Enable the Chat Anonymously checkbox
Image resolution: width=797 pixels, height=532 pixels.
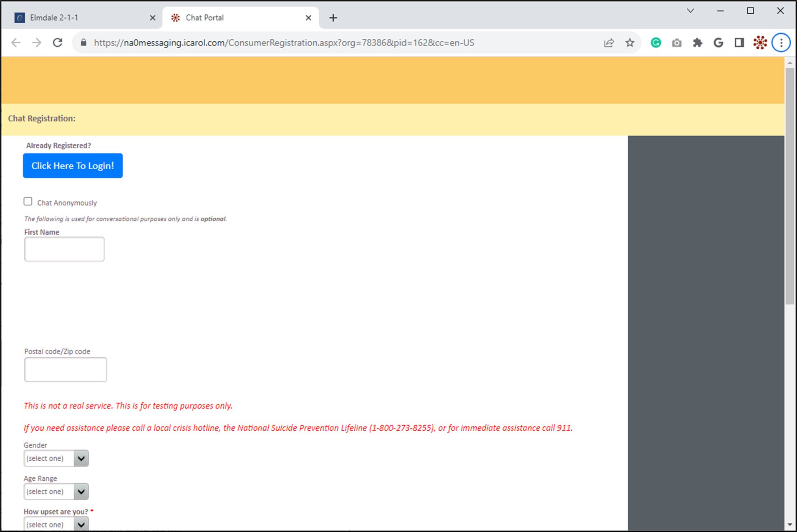(x=28, y=202)
